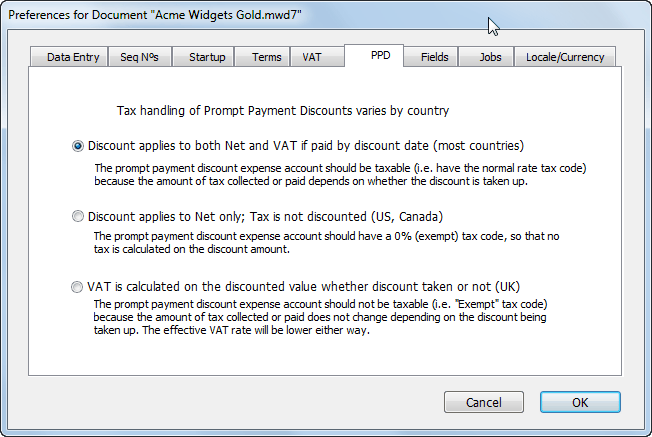Click the Prompt Payment Discounts heading text
The height and width of the screenshot is (437, 652).
tap(283, 111)
